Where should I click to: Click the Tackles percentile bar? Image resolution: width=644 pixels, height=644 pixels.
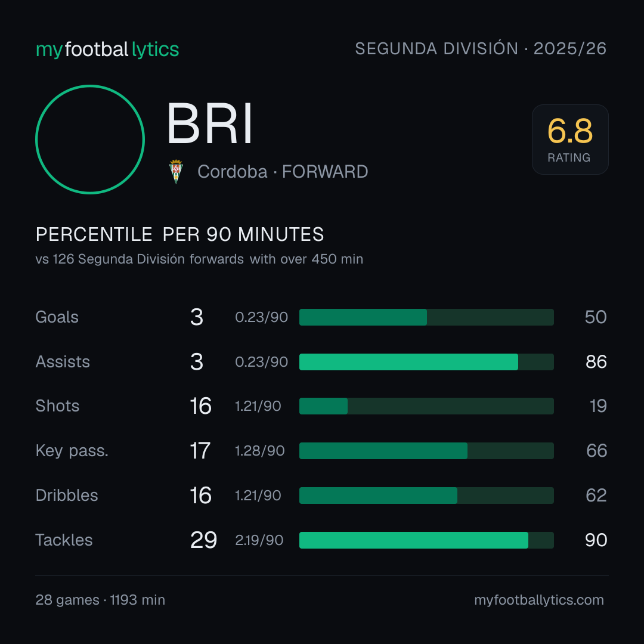point(426,540)
